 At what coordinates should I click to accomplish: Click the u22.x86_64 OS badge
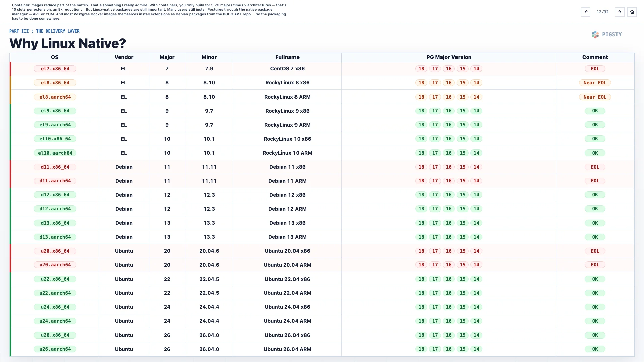point(55,279)
